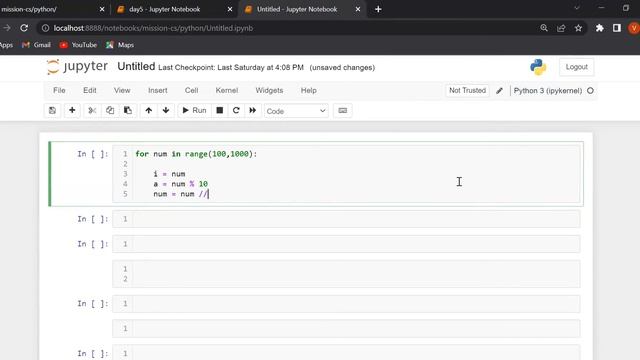Screen dimensions: 640x360
Task: Click the zoom magnifier icon in address bar
Action: [x=544, y=28]
